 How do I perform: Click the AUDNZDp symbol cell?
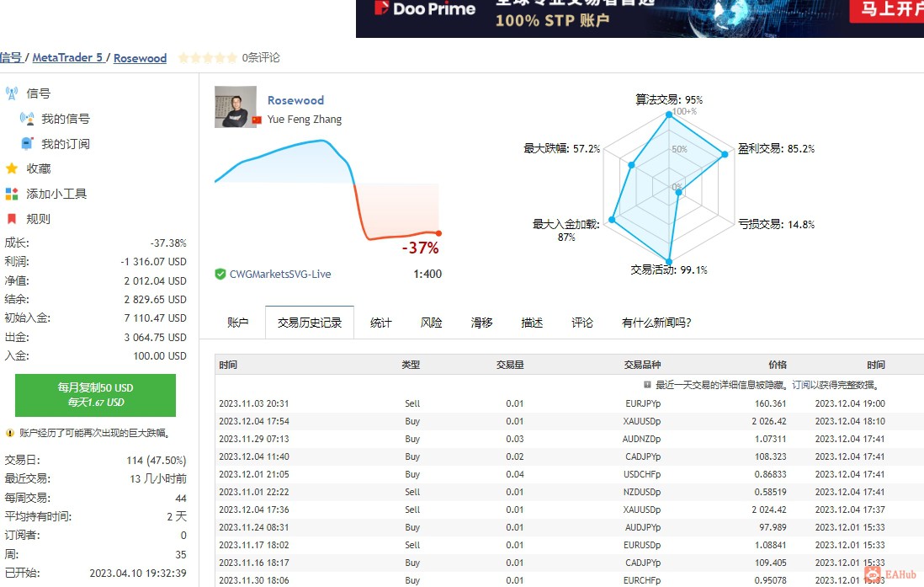click(x=642, y=439)
